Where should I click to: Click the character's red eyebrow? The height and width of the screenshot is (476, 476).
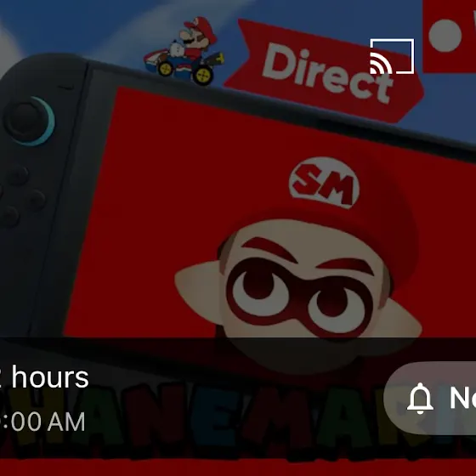[x=269, y=247]
